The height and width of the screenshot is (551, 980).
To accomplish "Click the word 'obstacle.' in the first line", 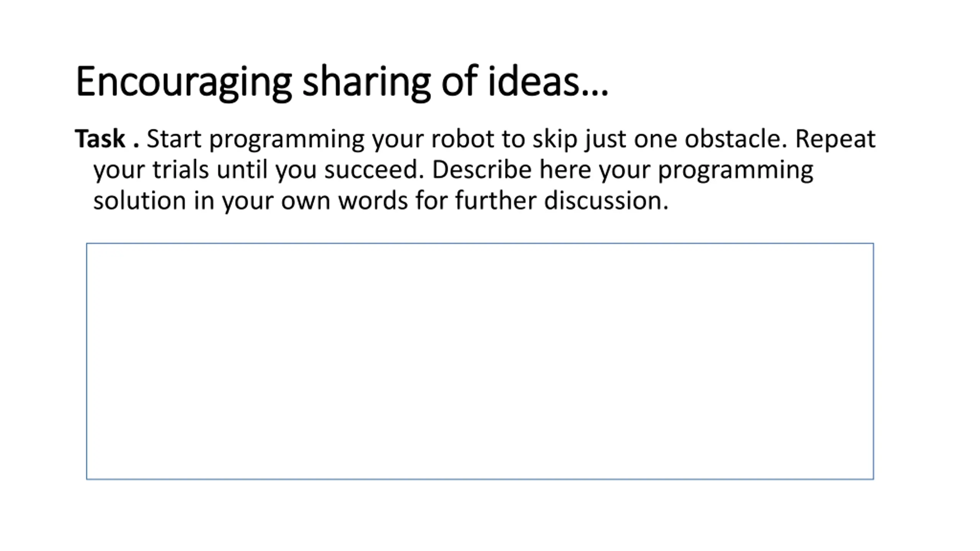I will tap(736, 138).
